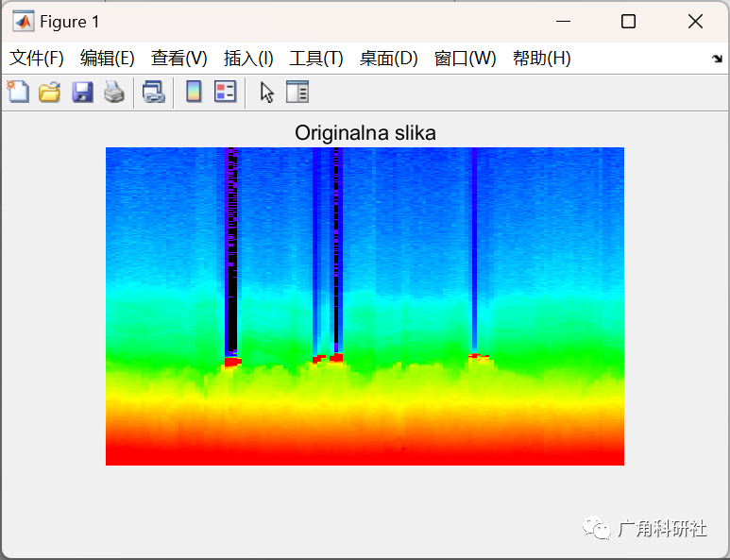The height and width of the screenshot is (560, 730).
Task: Open the 帮助(H) menu
Action: (x=542, y=59)
